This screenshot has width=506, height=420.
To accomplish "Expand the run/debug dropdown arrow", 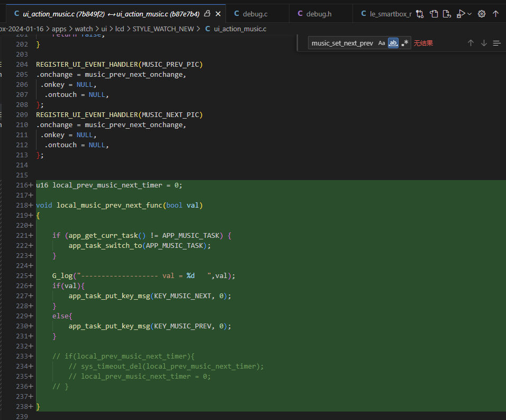I will [469, 14].
